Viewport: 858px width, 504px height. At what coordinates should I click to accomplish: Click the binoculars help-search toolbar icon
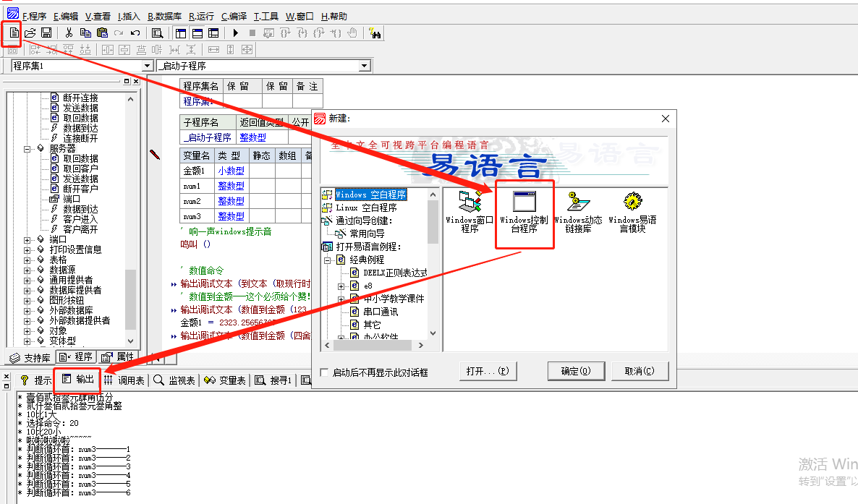pos(375,33)
